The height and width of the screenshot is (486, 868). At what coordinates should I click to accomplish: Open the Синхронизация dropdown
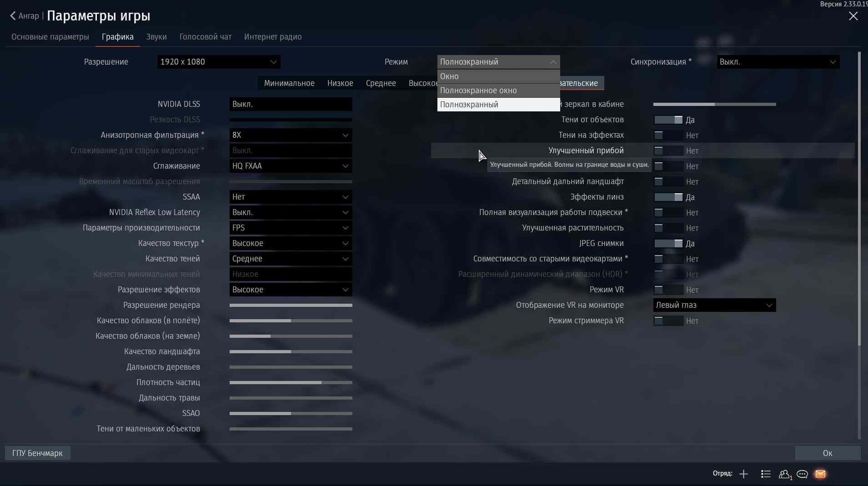tap(778, 62)
